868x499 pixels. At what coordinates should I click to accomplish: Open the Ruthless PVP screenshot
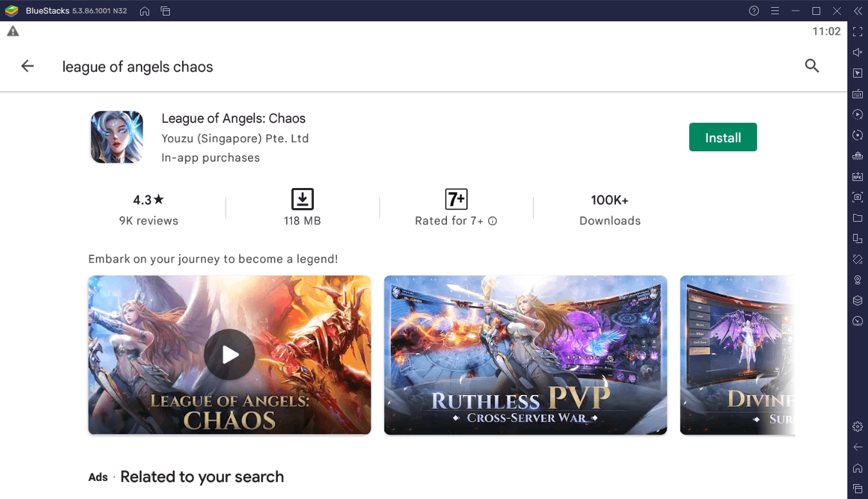point(525,355)
